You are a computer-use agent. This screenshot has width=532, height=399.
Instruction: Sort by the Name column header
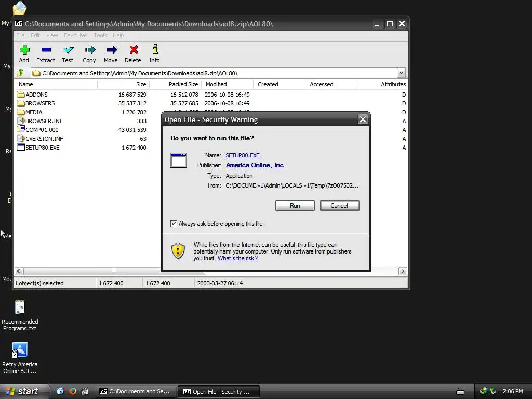pos(56,84)
